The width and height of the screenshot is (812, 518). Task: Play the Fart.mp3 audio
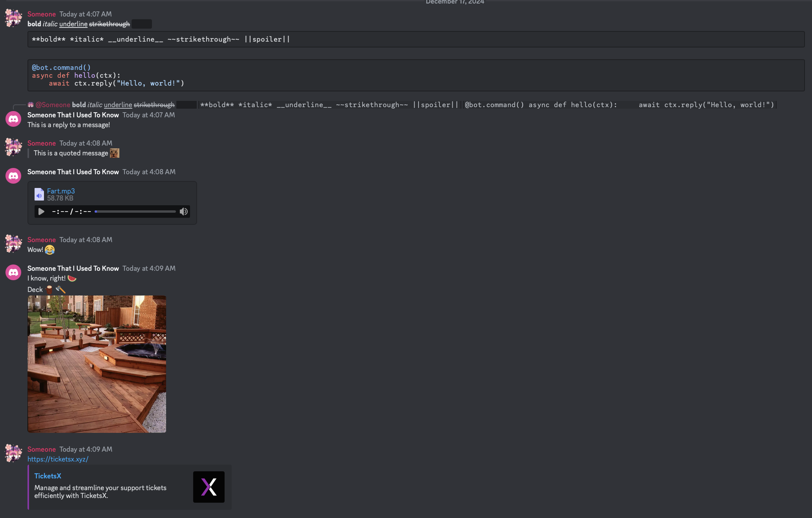[x=41, y=212]
